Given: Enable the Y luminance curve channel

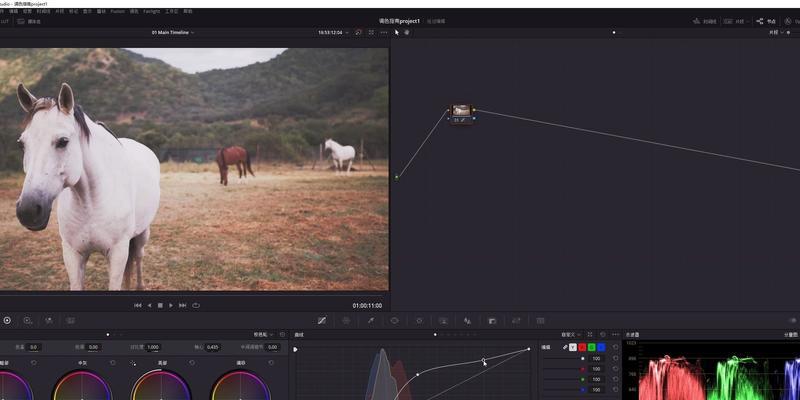Looking at the screenshot, I should [572, 347].
